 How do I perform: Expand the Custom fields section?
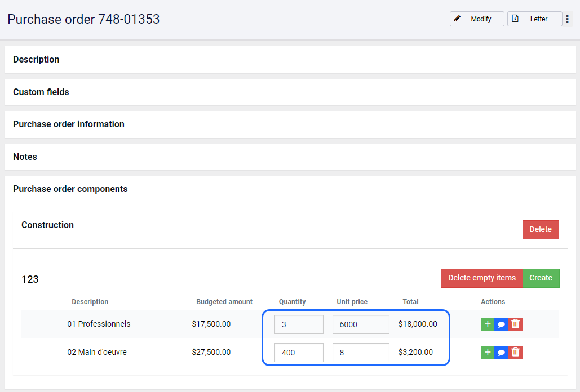[x=290, y=92]
